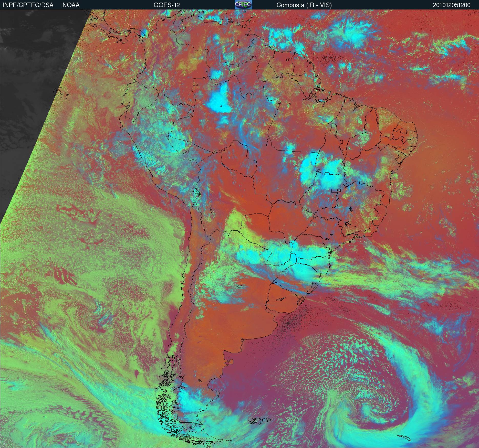This screenshot has width=479, height=448.
Task: Click the INPE/CPTEC/DSA header text
Action: click(x=28, y=5)
